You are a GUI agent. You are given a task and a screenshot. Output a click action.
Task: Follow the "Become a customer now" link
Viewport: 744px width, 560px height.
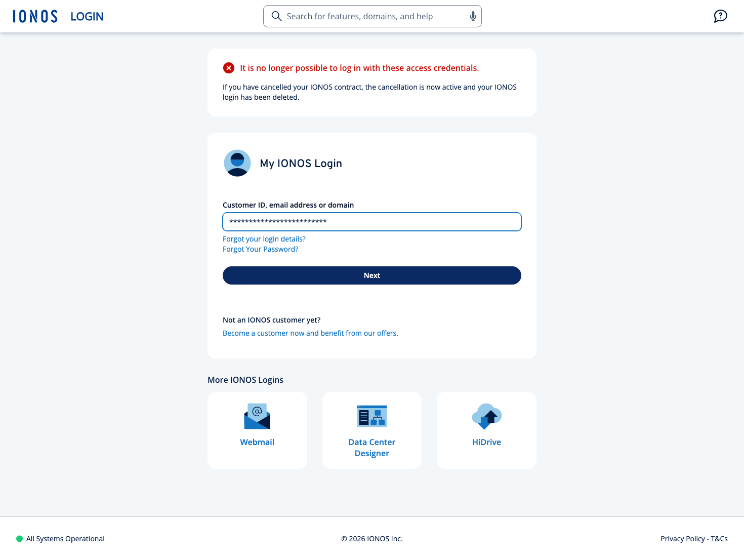point(310,333)
